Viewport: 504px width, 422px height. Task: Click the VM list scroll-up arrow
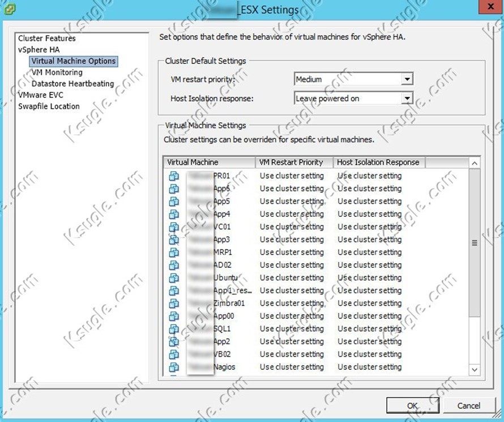[x=475, y=163]
